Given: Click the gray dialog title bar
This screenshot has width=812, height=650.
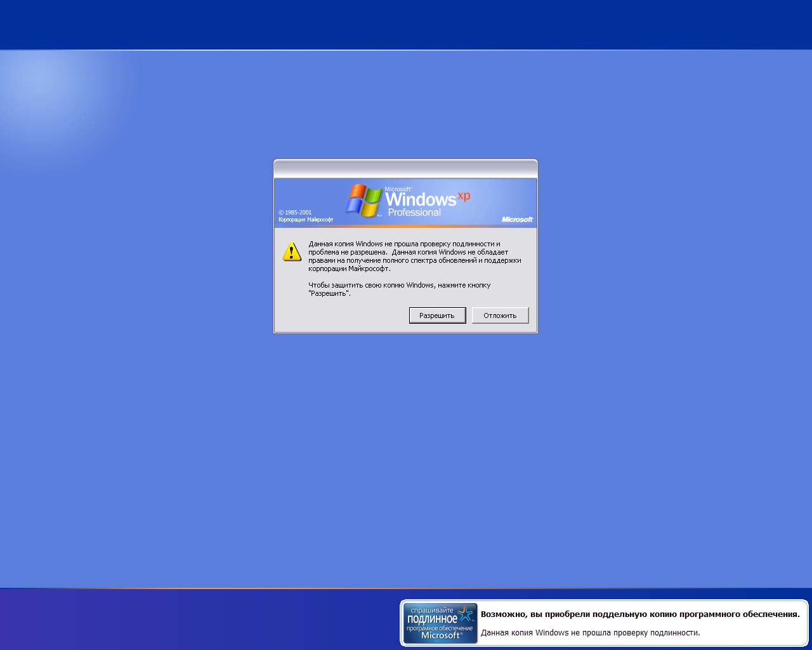Looking at the screenshot, I should click(x=405, y=169).
